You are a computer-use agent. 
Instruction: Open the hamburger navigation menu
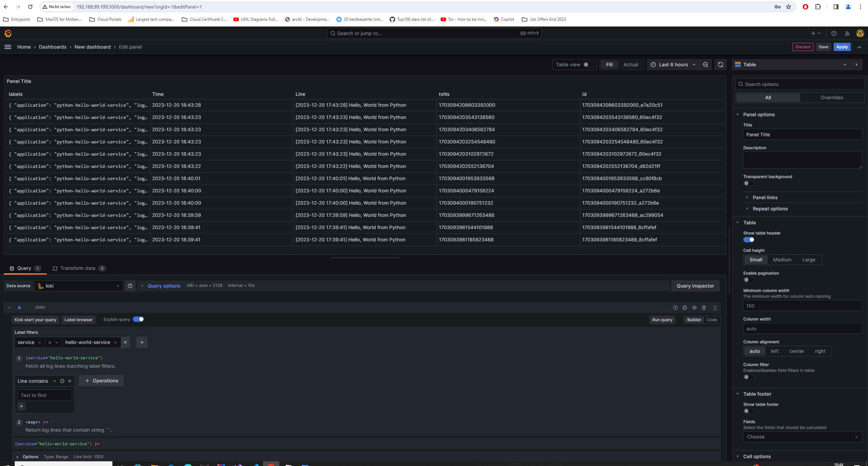click(x=8, y=47)
